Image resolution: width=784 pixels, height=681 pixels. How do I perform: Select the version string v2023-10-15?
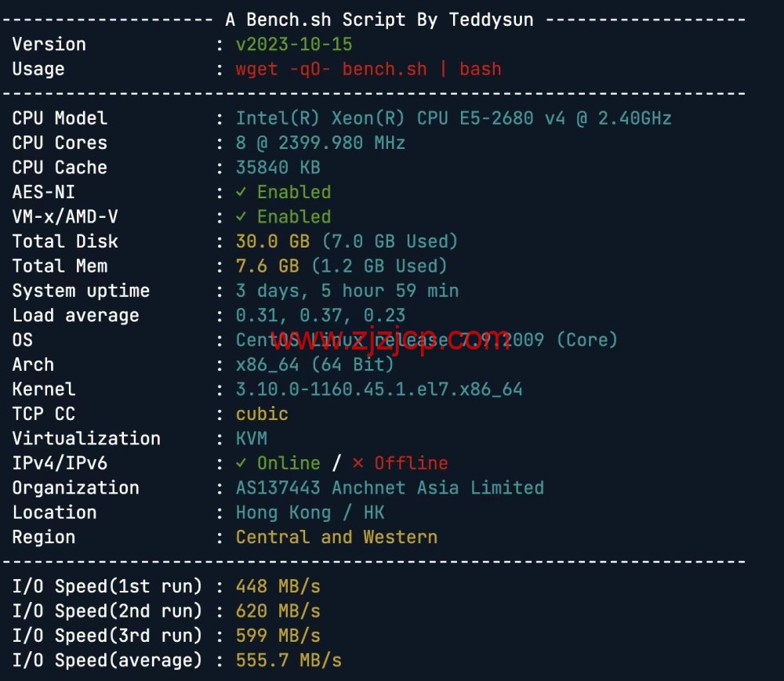pos(294,45)
